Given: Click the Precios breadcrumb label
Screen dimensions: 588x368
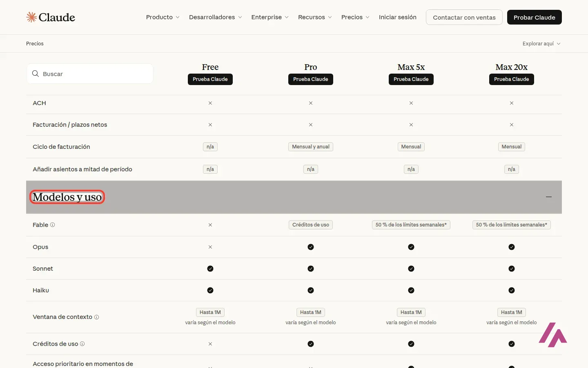Looking at the screenshot, I should pyautogui.click(x=35, y=44).
